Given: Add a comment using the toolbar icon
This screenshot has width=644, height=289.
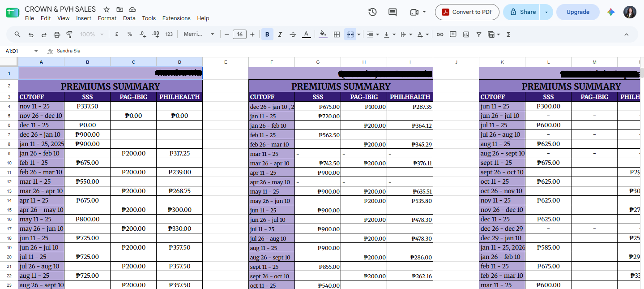Looking at the screenshot, I should pos(453,35).
